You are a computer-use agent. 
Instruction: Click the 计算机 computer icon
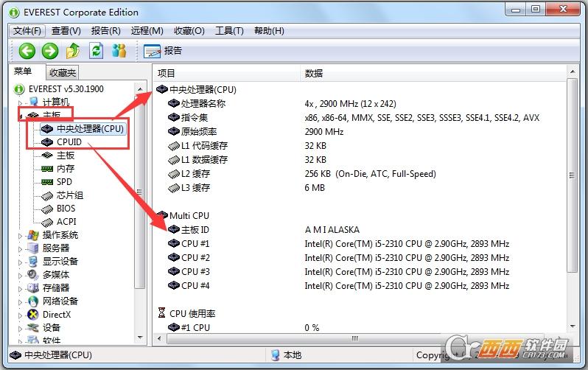pos(34,102)
